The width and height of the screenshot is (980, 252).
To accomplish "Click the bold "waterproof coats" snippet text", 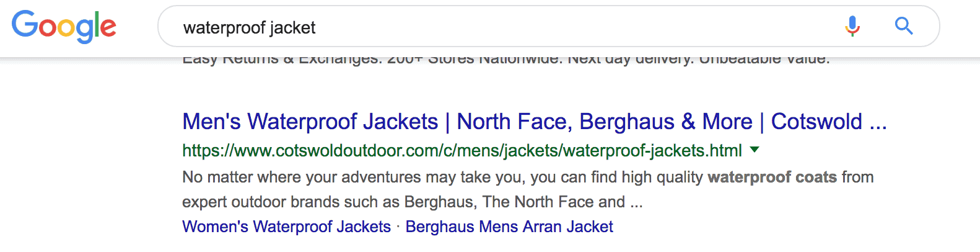I will [x=772, y=178].
